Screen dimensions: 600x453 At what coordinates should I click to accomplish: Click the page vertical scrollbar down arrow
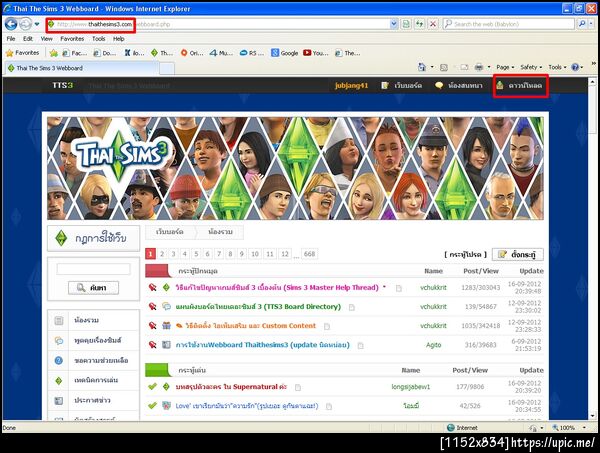(592, 416)
